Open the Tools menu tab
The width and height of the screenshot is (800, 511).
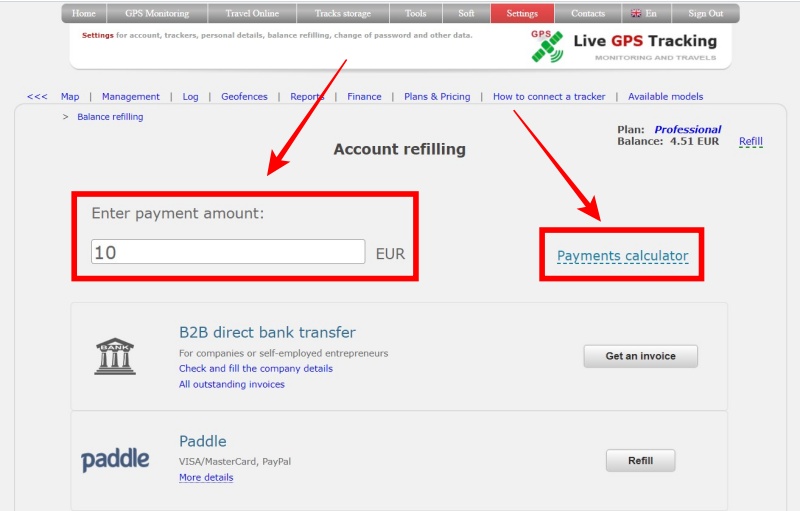[x=415, y=14]
